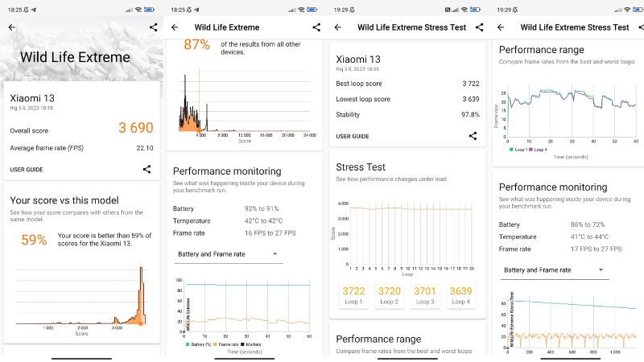Share result from the Overall score 3 690 card
This screenshot has width=644, height=362.
[x=147, y=169]
